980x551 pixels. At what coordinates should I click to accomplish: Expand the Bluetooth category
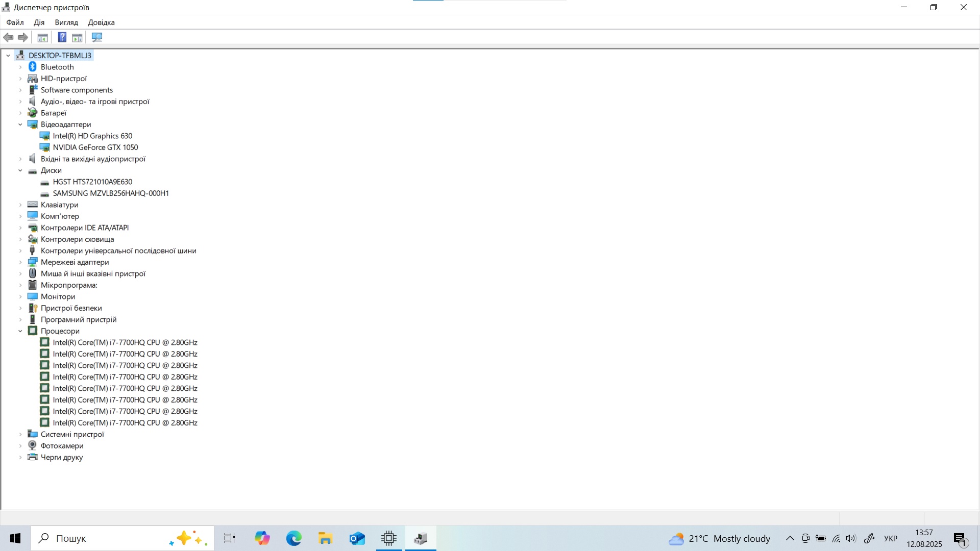20,67
